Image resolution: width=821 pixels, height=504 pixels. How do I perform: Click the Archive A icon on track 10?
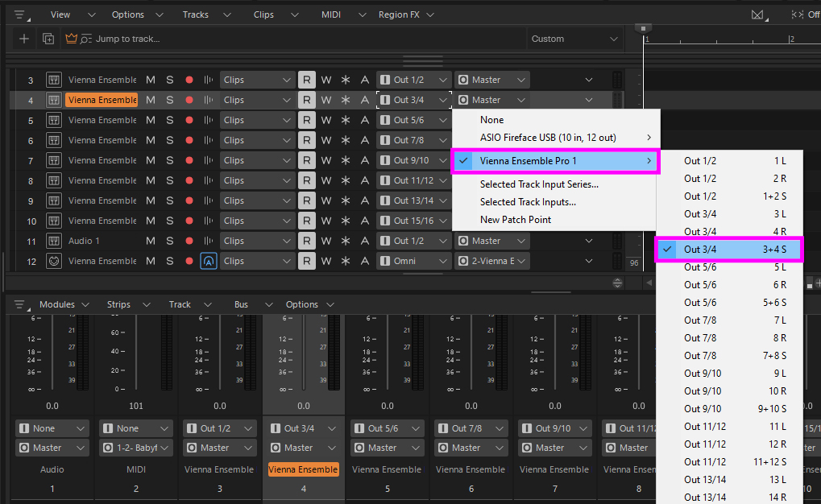click(365, 221)
